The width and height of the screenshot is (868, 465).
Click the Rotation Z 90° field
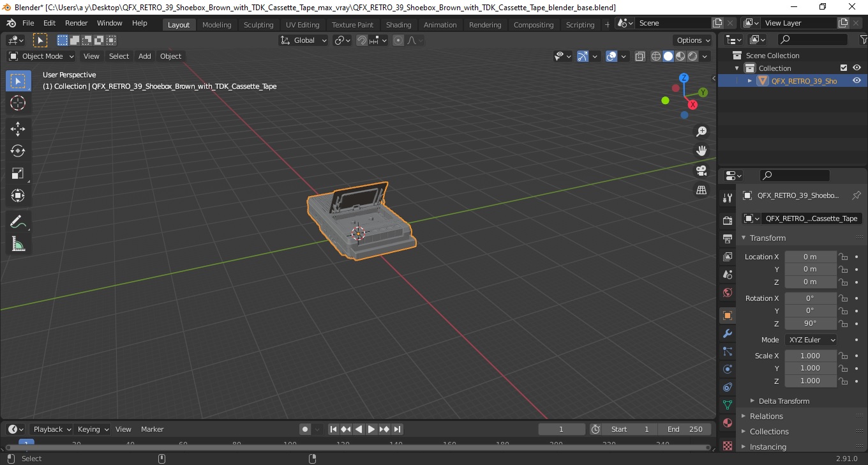click(811, 323)
